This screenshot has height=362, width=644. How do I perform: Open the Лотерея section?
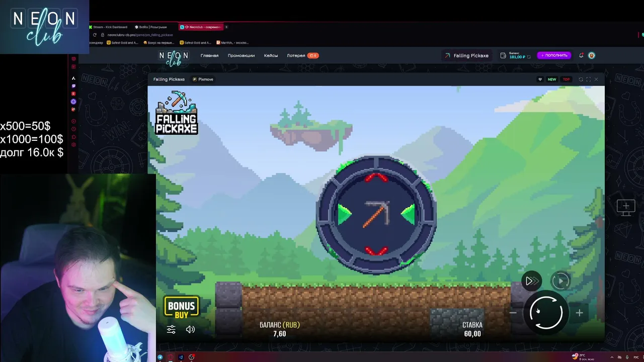click(296, 56)
